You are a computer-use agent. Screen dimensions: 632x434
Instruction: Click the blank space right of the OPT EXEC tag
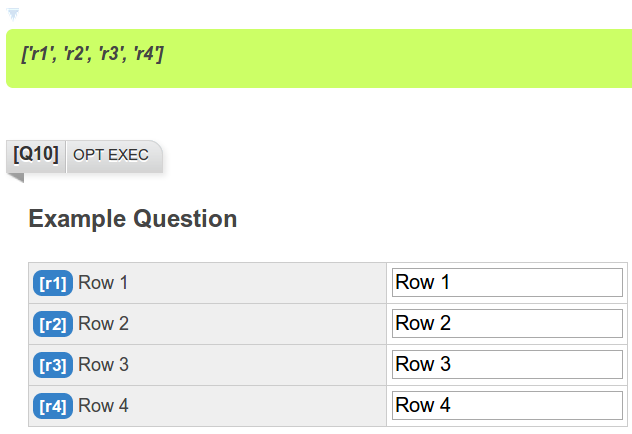click(395, 157)
